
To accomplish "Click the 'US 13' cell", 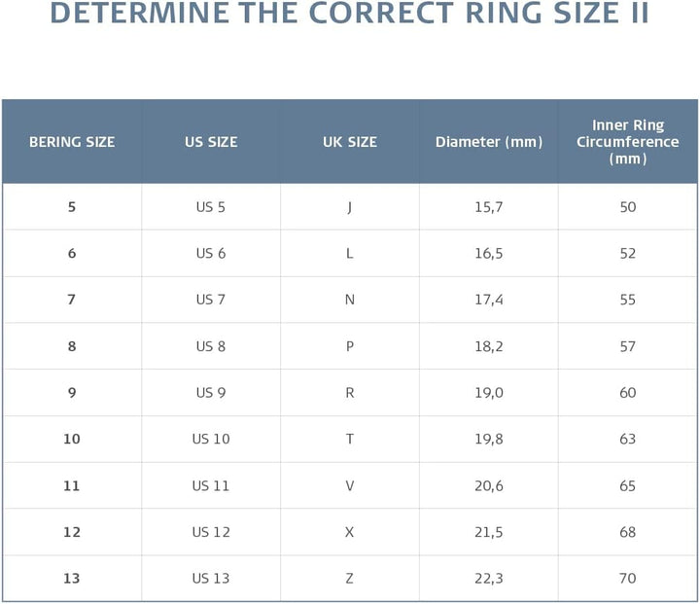I will click(211, 579).
